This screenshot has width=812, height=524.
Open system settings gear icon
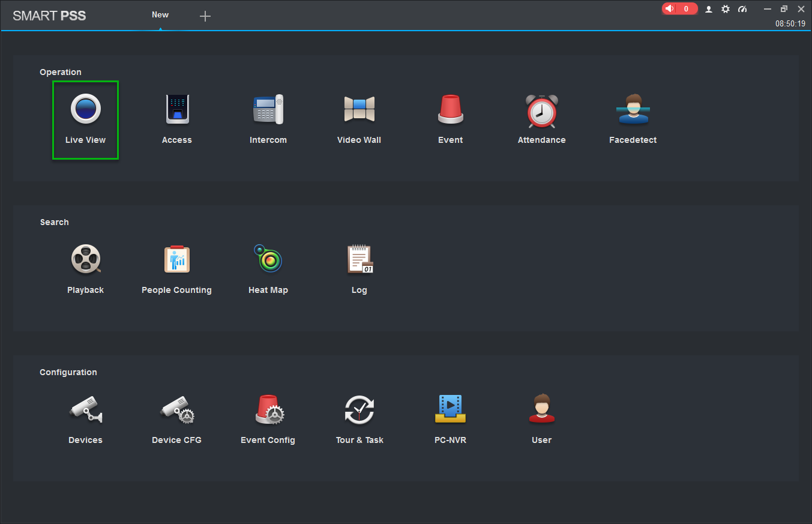coord(726,9)
